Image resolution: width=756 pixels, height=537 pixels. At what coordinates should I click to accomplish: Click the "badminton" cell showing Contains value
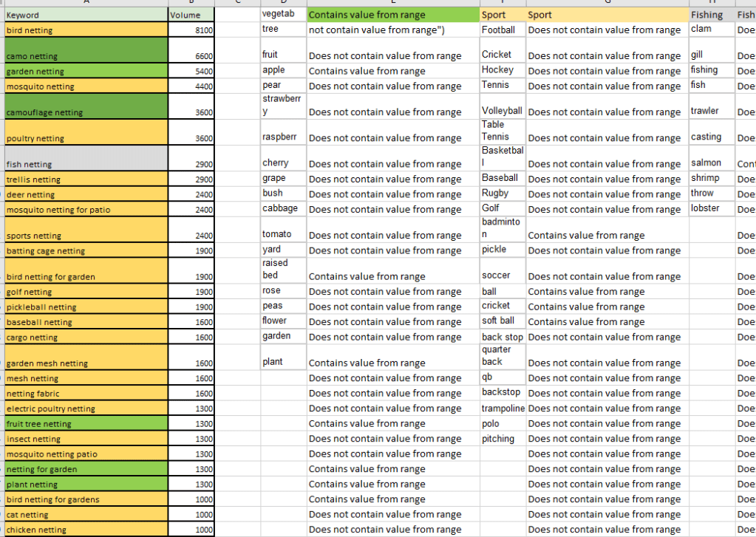[503, 230]
